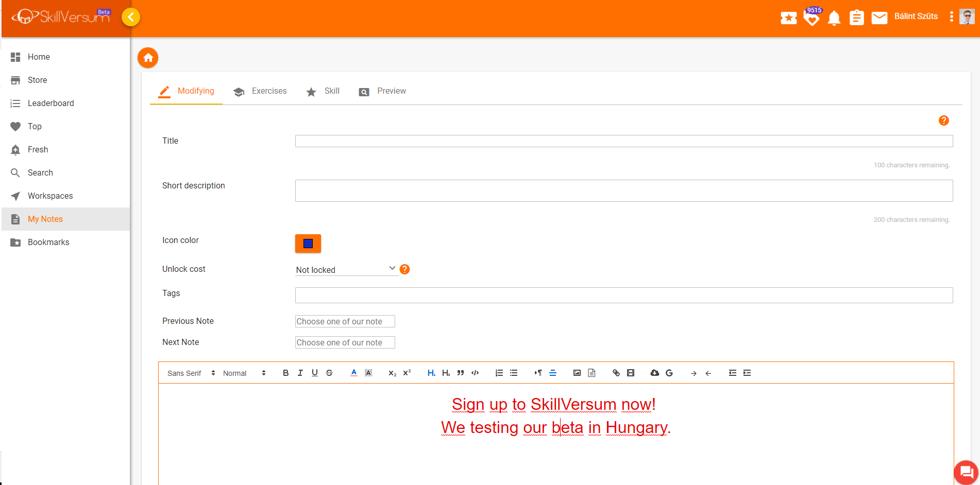Viewport: 980px width, 485px height.
Task: Insert a document file icon
Action: click(592, 373)
